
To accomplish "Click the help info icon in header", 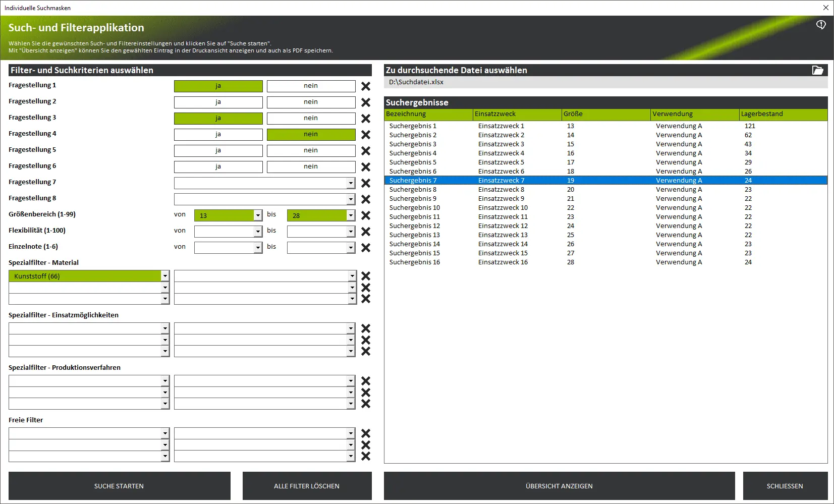I will [x=821, y=25].
